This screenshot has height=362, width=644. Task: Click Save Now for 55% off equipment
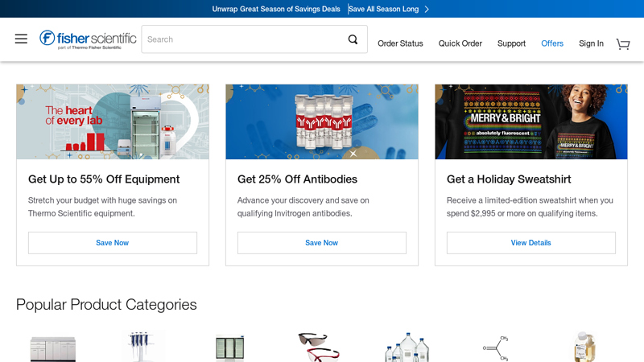click(x=113, y=243)
